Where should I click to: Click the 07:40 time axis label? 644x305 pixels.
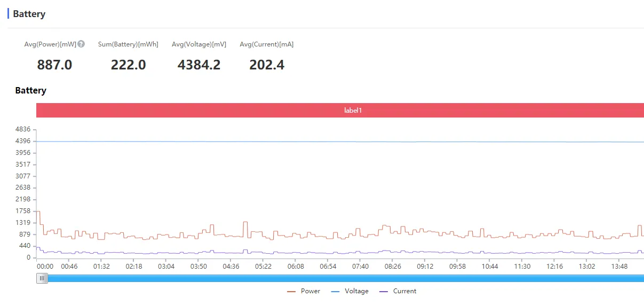click(360, 266)
